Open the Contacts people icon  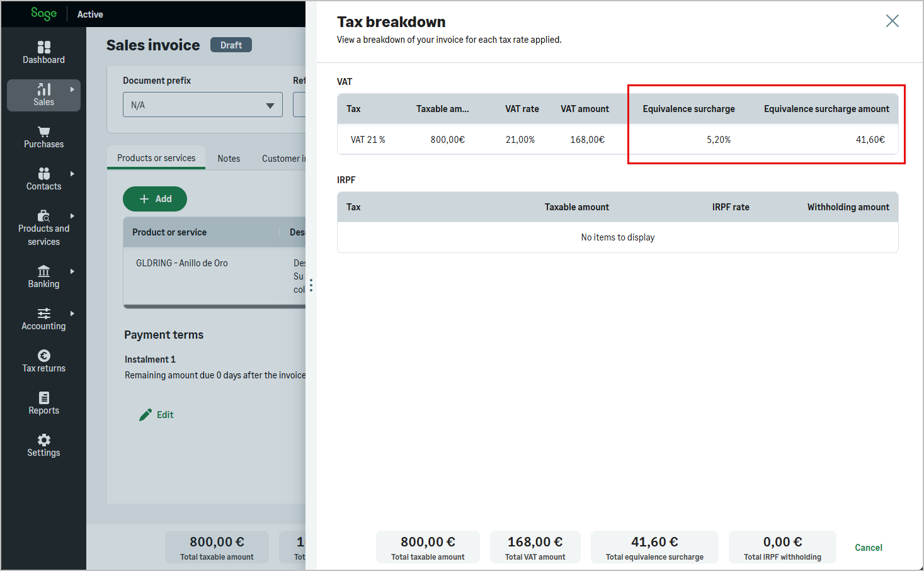click(x=44, y=174)
